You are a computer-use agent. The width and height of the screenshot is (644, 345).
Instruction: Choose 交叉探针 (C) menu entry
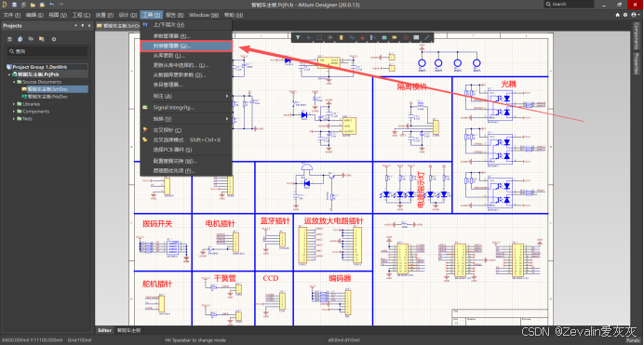(x=186, y=130)
